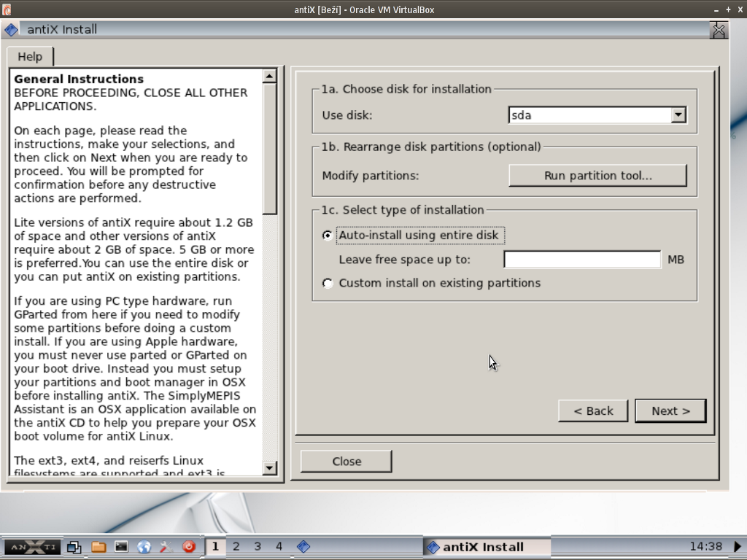The height and width of the screenshot is (560, 747).
Task: Click the Leave free space input field
Action: [582, 260]
